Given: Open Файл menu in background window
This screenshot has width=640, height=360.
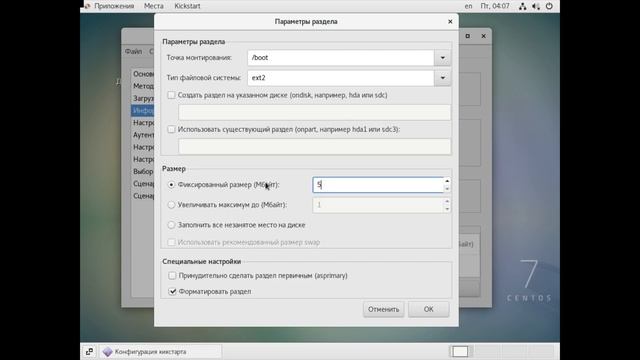Looking at the screenshot, I should [x=133, y=51].
